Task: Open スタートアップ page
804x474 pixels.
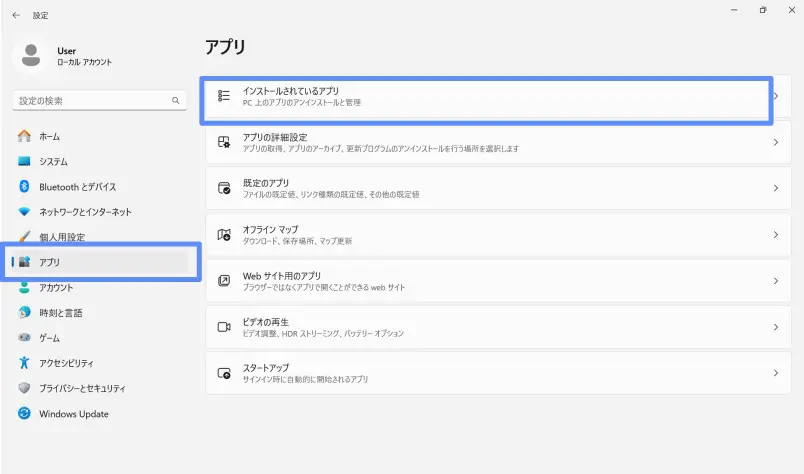Action: [498, 373]
